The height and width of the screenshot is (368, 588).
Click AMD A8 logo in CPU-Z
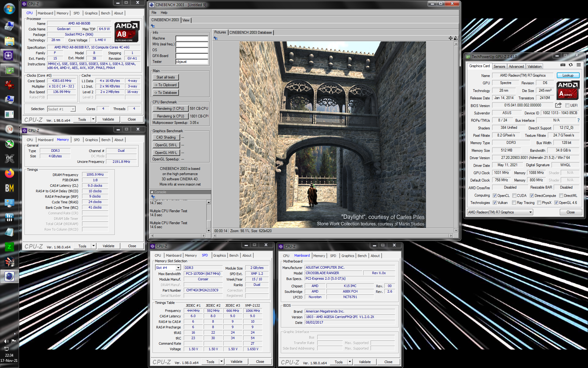(x=127, y=32)
